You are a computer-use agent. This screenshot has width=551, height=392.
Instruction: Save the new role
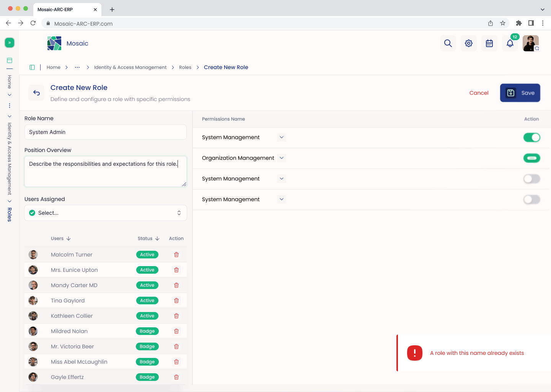(x=520, y=93)
